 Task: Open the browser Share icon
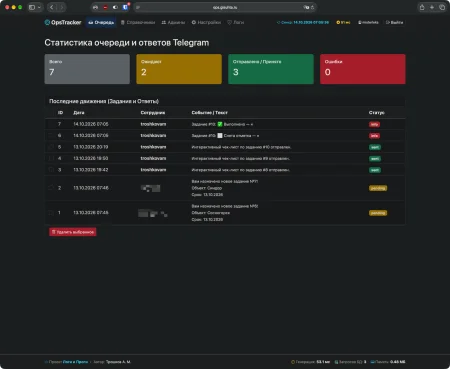point(422,7)
